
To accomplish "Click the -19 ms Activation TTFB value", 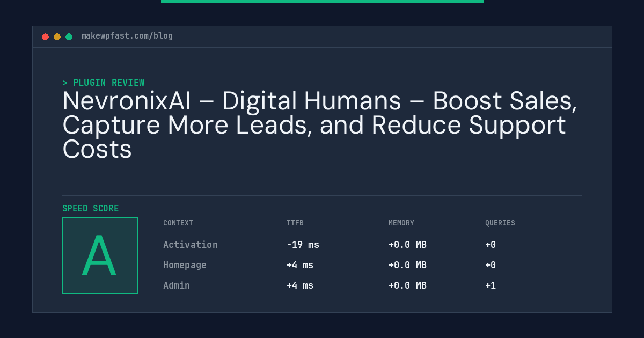I will coord(303,245).
